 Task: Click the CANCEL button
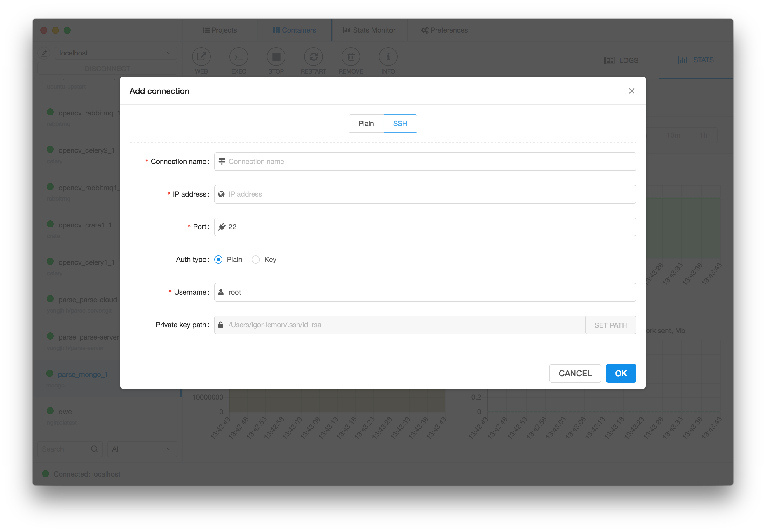(575, 373)
